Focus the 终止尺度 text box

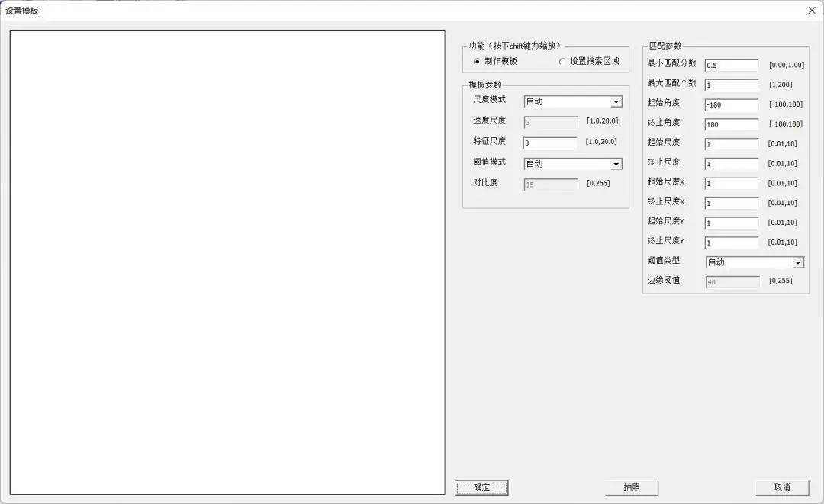(731, 164)
